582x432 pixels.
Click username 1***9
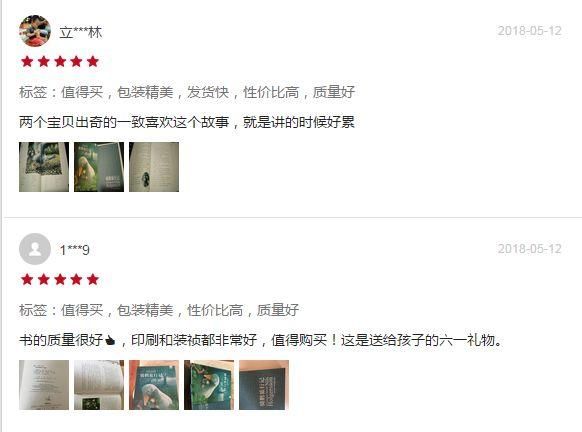point(75,250)
